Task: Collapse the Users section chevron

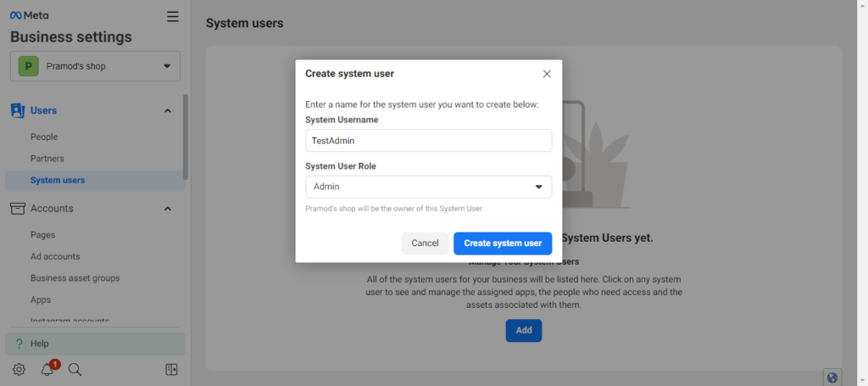Action: (168, 110)
